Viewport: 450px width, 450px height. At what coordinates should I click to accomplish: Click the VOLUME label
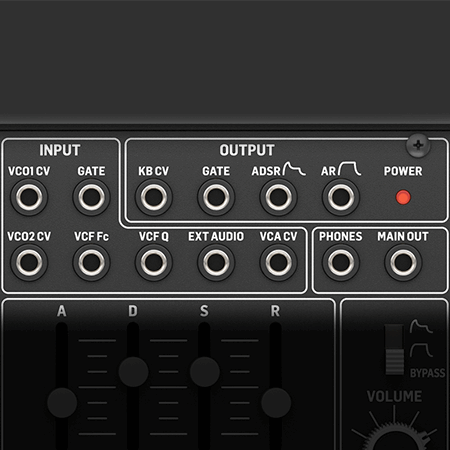pos(395,396)
